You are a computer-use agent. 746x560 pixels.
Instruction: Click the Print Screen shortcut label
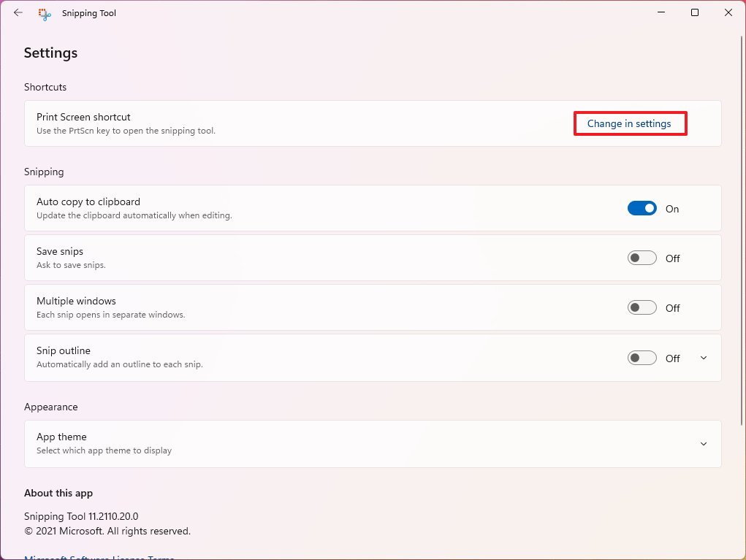click(83, 117)
